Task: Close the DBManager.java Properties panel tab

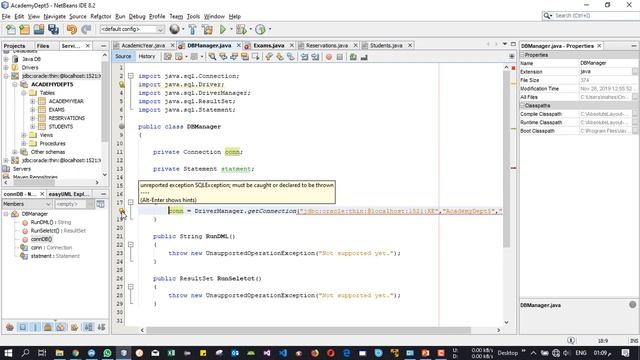Action: (x=599, y=46)
